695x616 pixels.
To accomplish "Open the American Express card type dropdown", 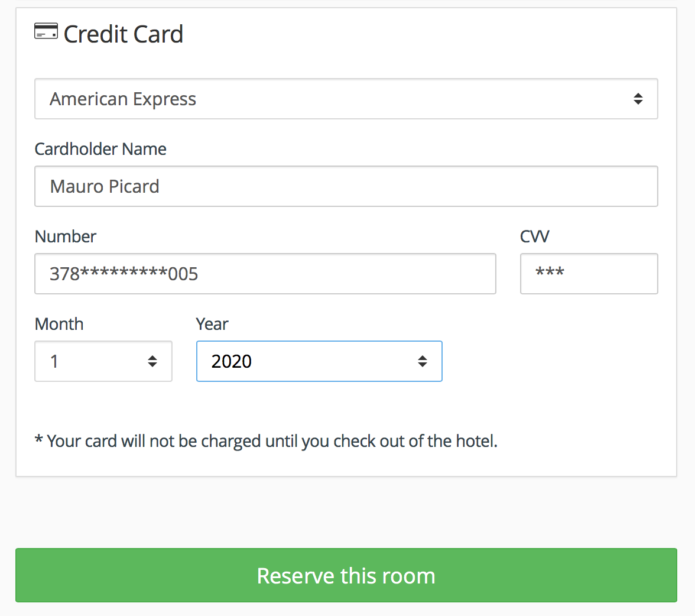I will click(346, 99).
